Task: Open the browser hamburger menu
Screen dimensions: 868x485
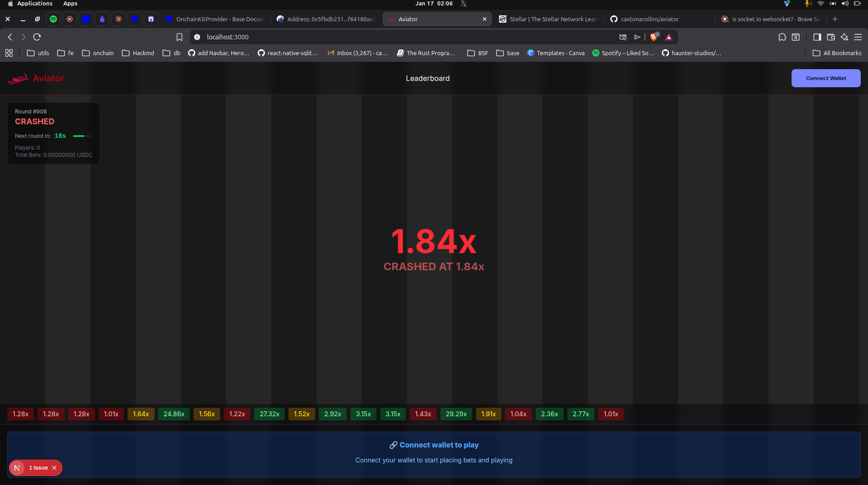Action: point(858,37)
